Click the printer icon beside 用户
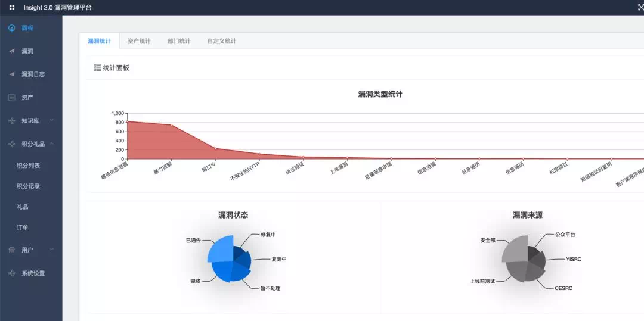Image resolution: width=644 pixels, height=321 pixels. (x=12, y=250)
